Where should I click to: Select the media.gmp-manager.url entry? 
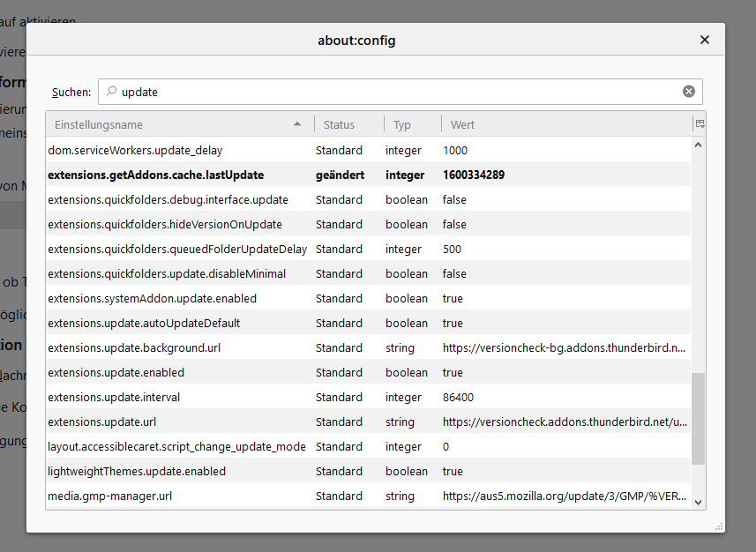point(110,496)
